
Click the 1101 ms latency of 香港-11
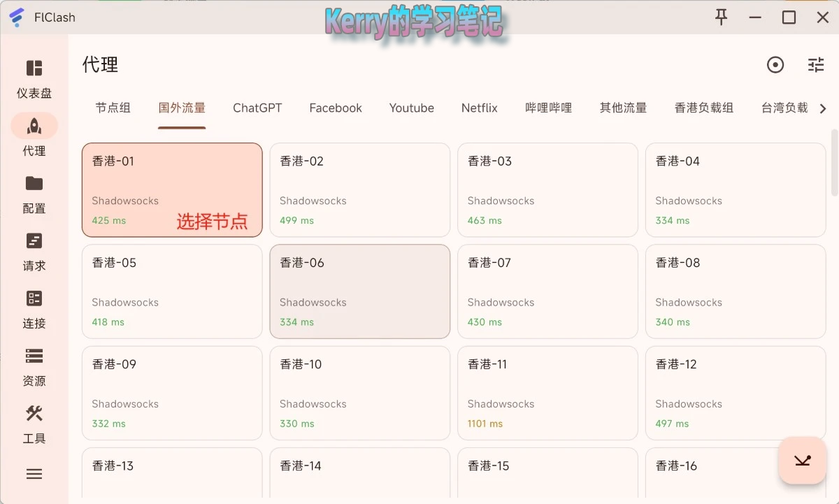point(485,424)
